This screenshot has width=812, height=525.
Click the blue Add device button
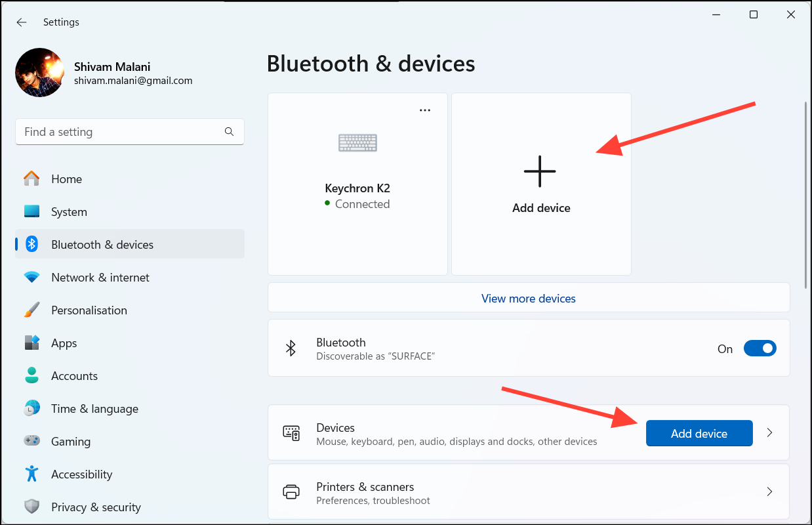click(x=699, y=433)
